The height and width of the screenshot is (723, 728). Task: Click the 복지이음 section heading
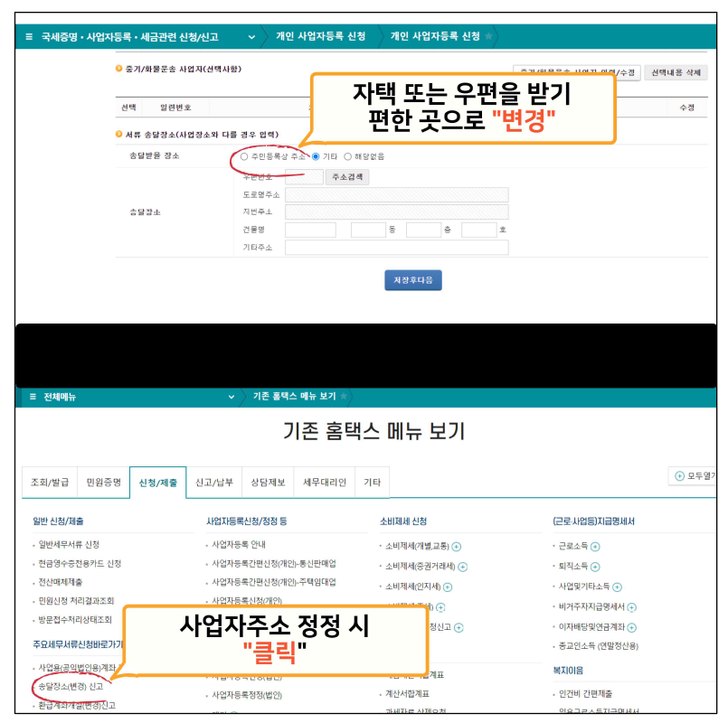(x=568, y=671)
